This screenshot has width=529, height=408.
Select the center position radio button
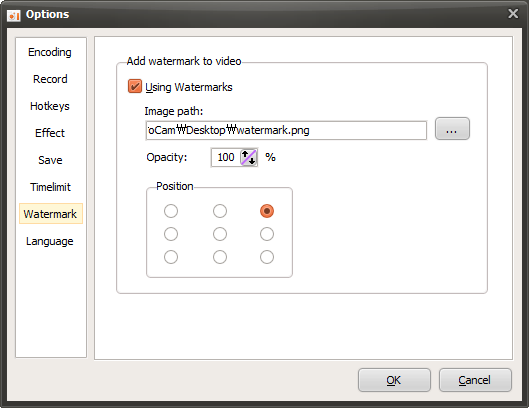click(220, 234)
